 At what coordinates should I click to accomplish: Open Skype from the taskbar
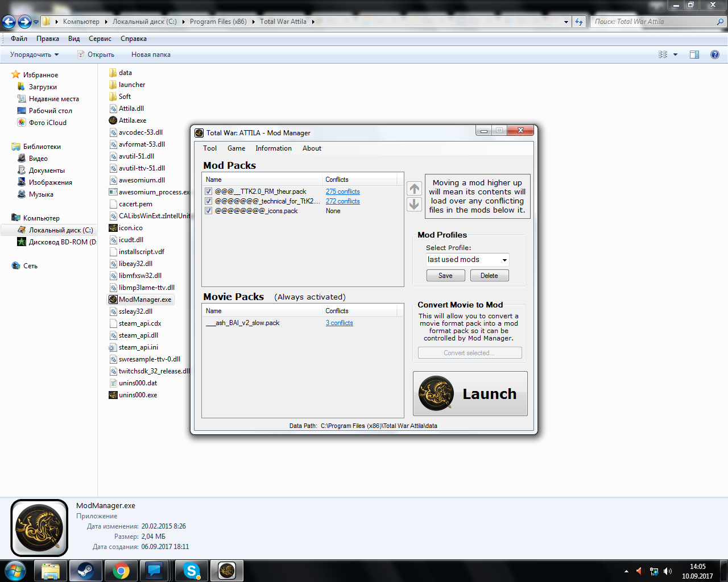[x=192, y=571]
